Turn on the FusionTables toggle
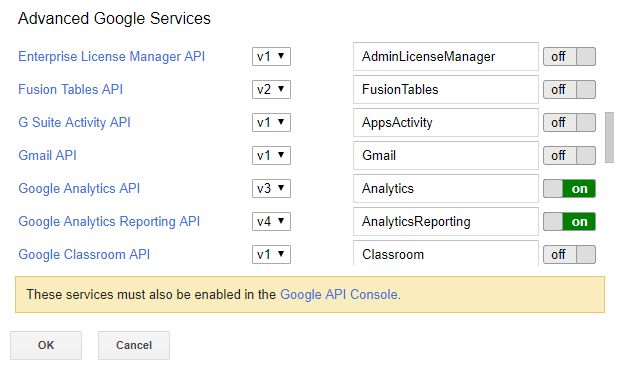 point(569,89)
